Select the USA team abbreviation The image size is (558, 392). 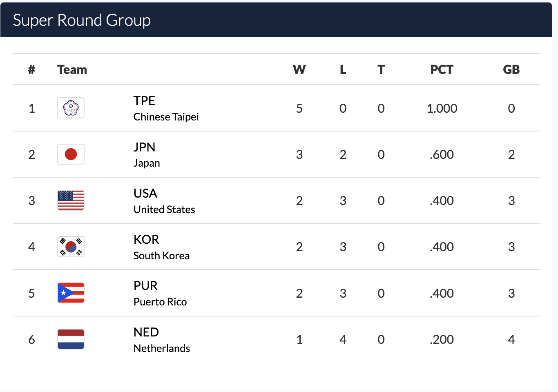[x=145, y=193]
